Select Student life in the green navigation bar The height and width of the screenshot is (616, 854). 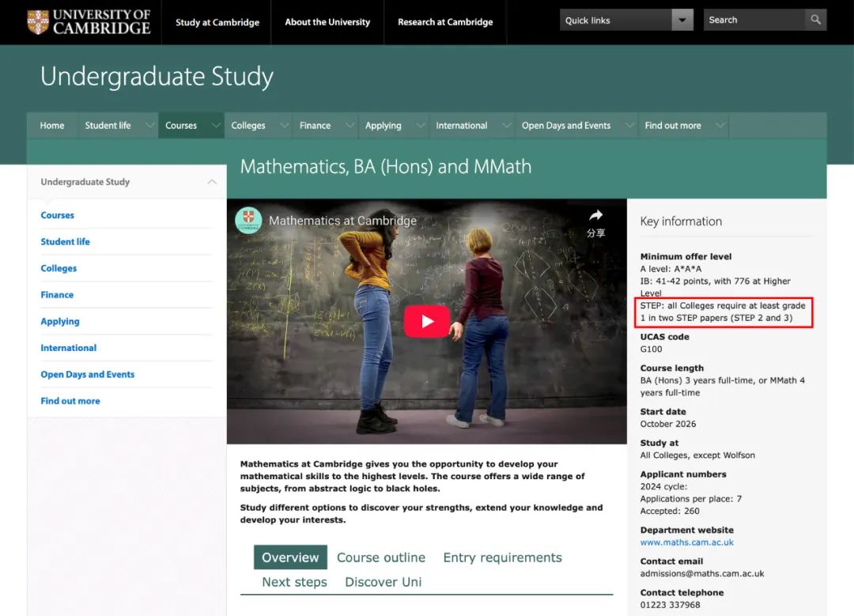tap(108, 125)
